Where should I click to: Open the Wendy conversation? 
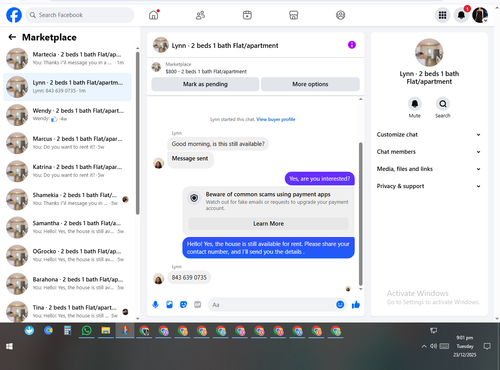click(x=67, y=115)
